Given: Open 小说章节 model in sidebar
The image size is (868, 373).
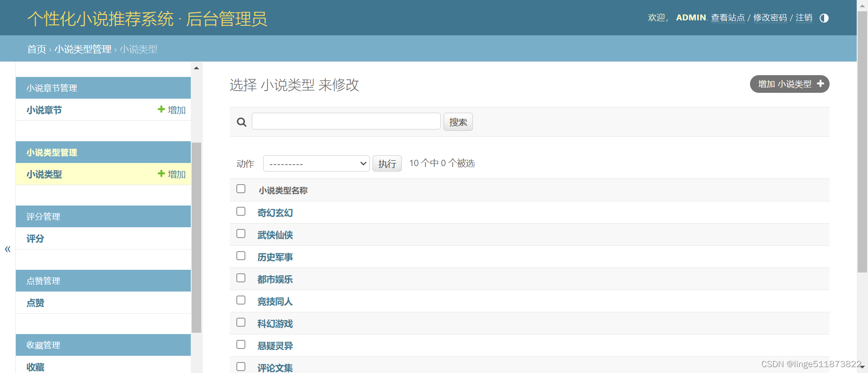Looking at the screenshot, I should tap(44, 110).
